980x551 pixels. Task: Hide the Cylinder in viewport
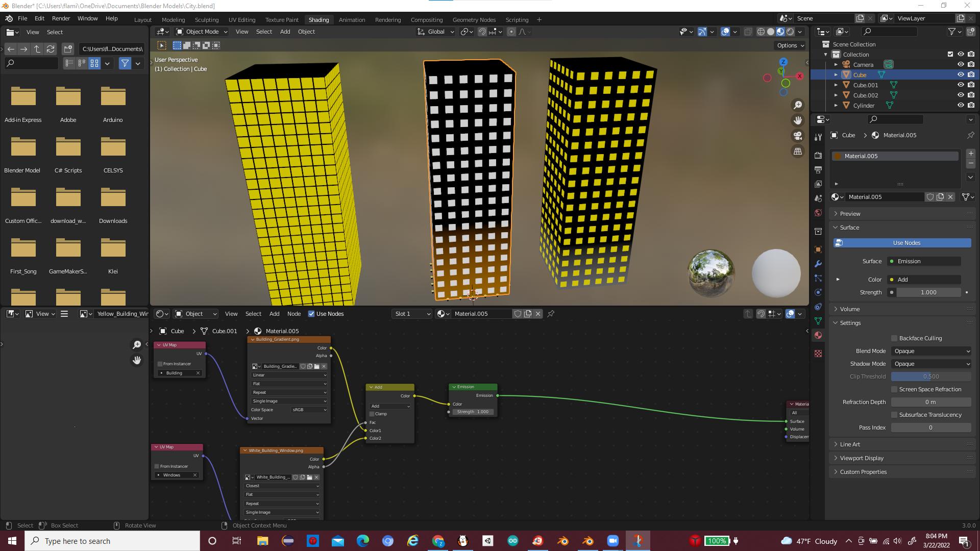coord(961,106)
